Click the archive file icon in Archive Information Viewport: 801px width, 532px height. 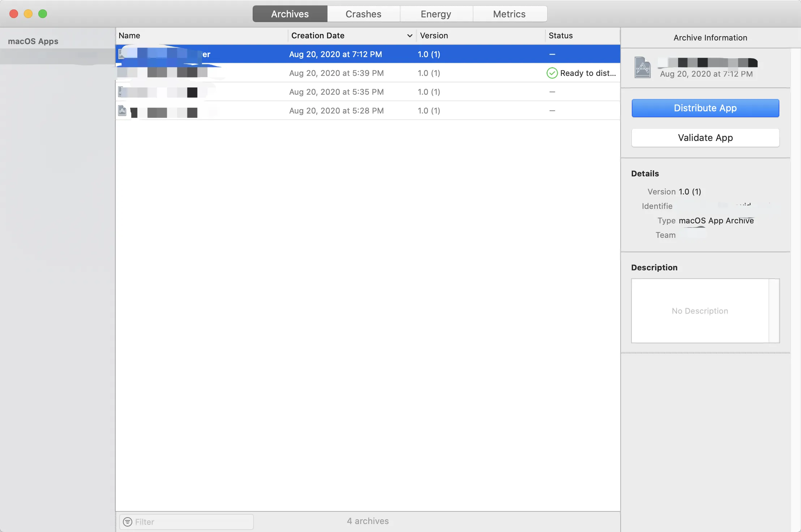[x=642, y=67]
